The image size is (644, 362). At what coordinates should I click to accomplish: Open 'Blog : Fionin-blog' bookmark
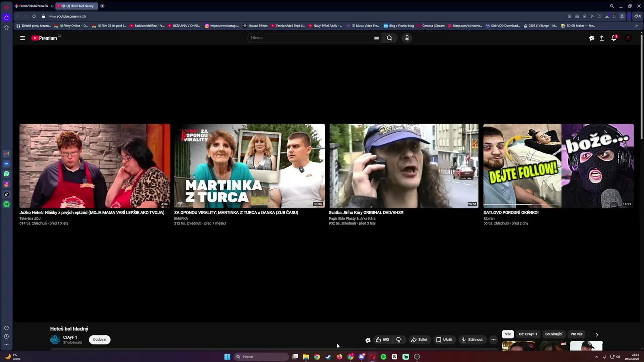pos(398,26)
